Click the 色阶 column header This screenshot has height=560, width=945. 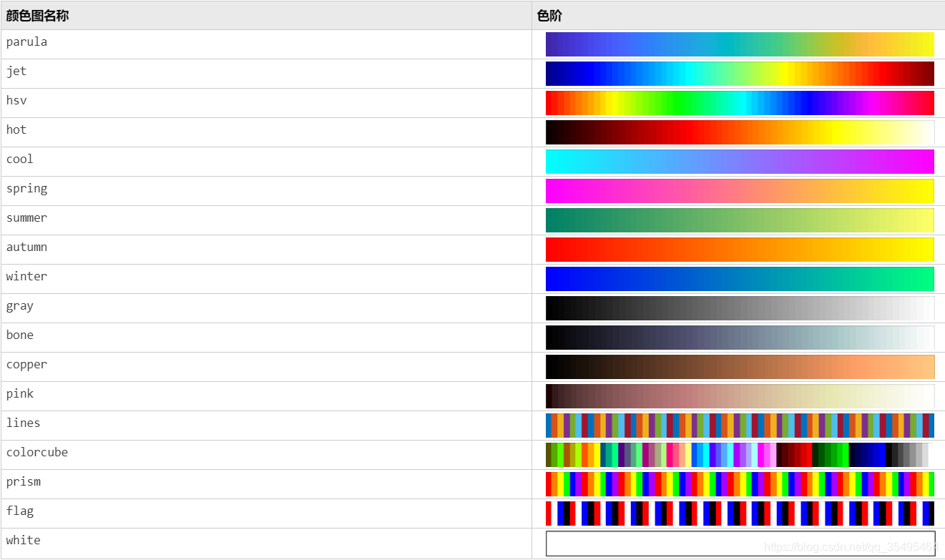pyautogui.click(x=549, y=16)
